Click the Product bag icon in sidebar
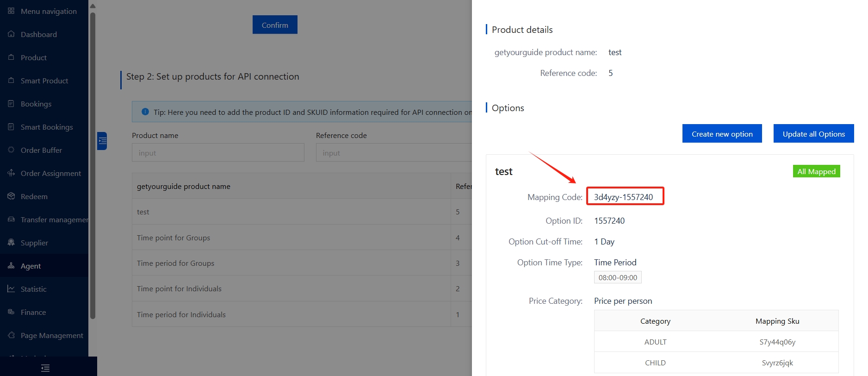This screenshot has width=868, height=376. 11,57
